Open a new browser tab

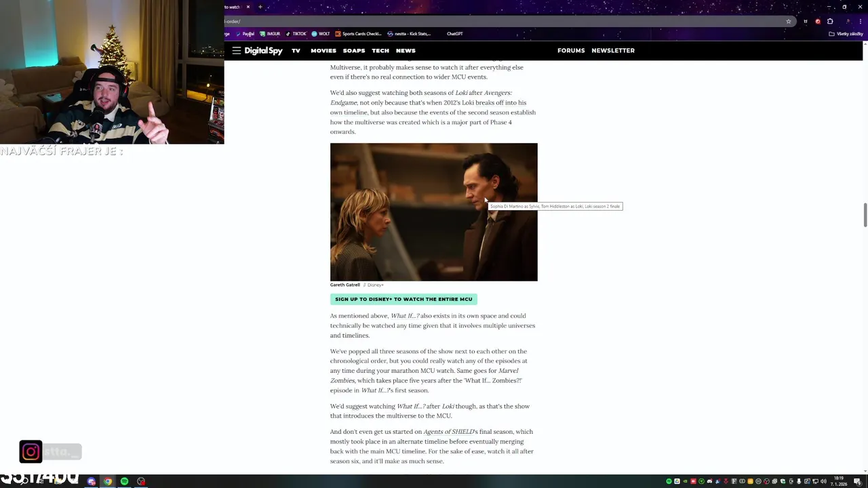260,7
